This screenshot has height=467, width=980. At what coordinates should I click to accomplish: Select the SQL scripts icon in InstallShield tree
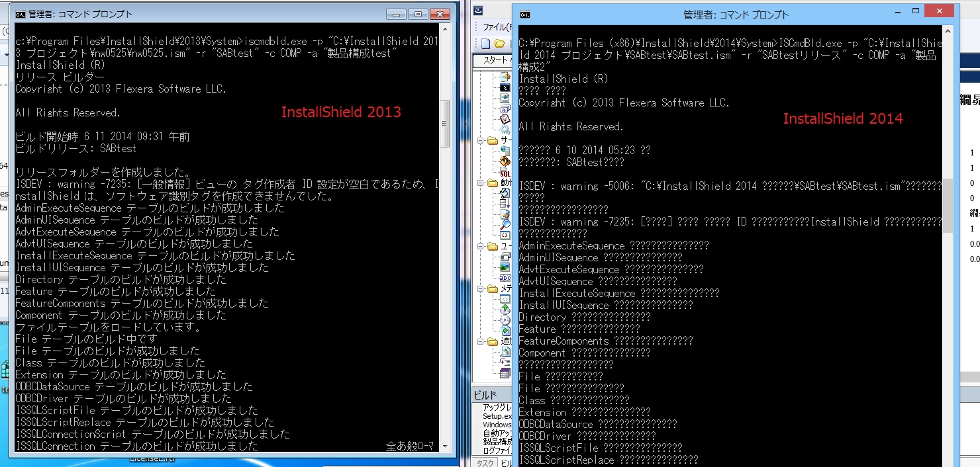(505, 172)
